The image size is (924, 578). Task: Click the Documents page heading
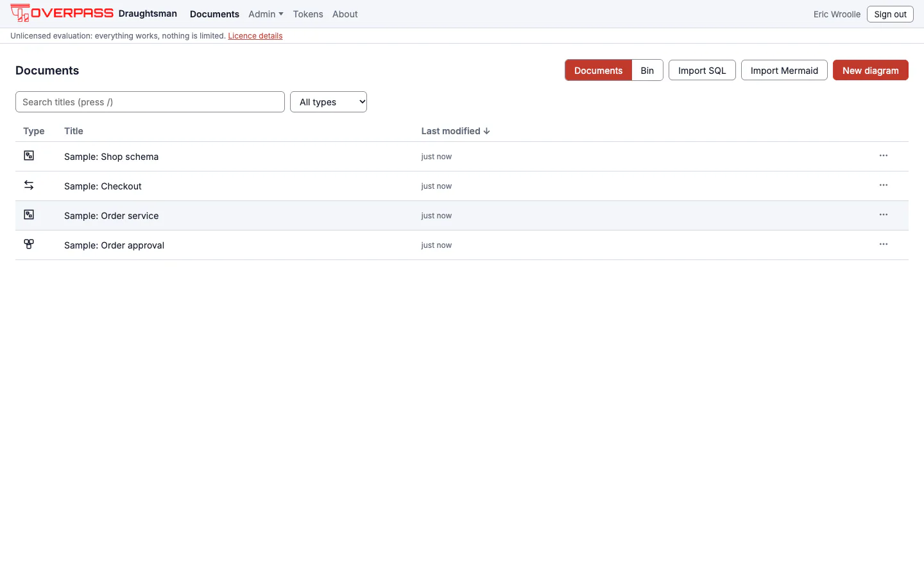tap(47, 71)
